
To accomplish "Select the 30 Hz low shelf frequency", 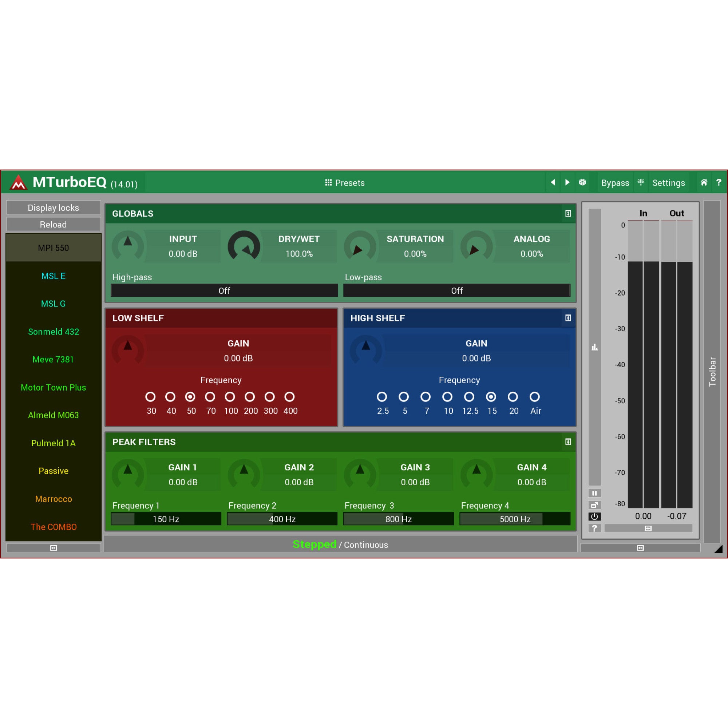I will [x=150, y=396].
